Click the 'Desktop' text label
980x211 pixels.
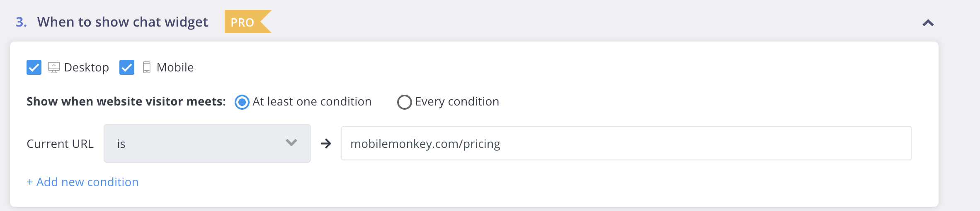click(87, 67)
